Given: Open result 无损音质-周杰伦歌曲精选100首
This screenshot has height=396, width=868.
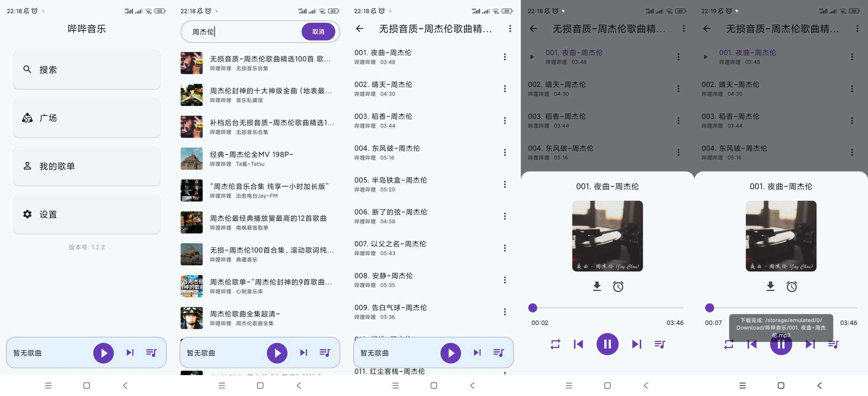Looking at the screenshot, I should point(260,63).
